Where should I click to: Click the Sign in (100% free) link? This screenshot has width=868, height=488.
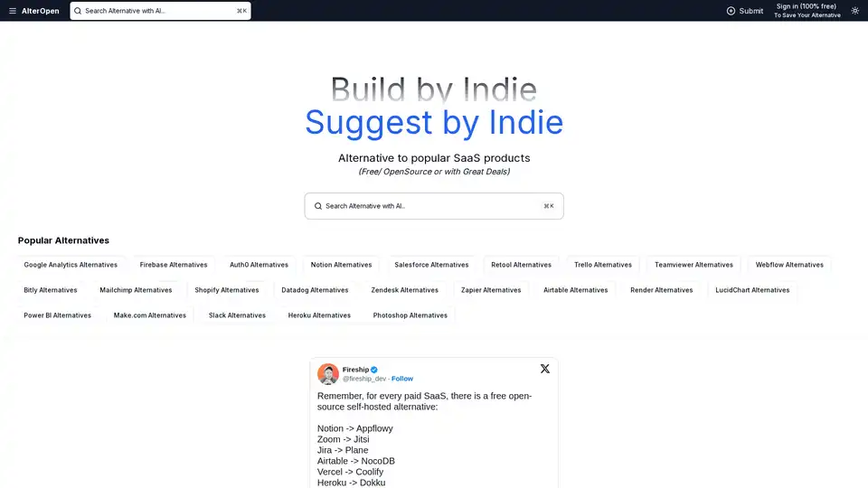[x=807, y=7]
